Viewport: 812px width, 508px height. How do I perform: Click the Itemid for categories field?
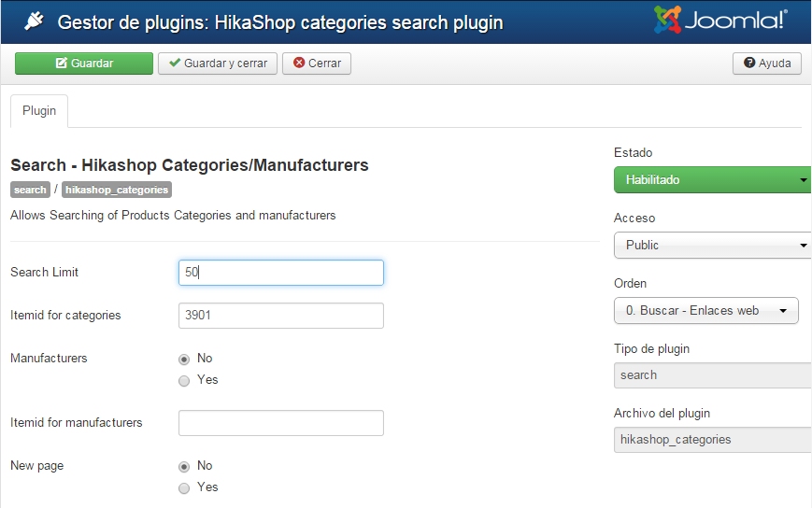[x=280, y=316]
